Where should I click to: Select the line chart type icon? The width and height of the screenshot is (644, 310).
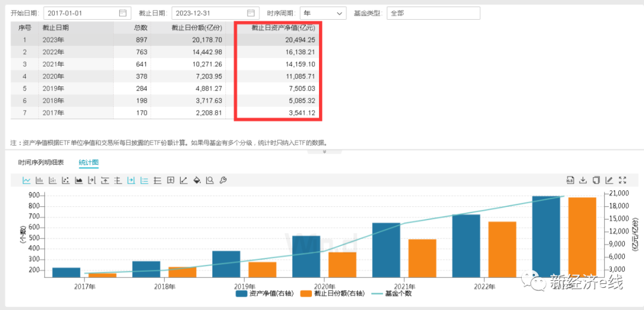[x=26, y=180]
